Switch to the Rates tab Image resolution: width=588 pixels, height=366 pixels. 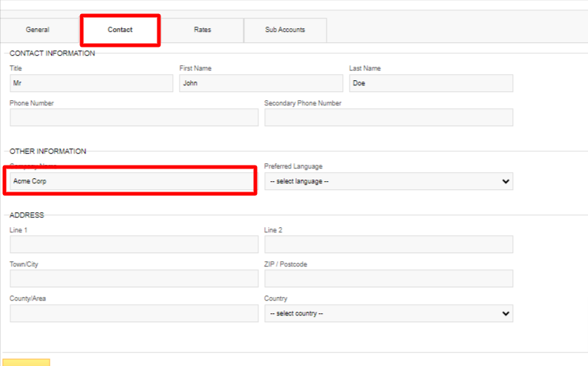click(203, 30)
